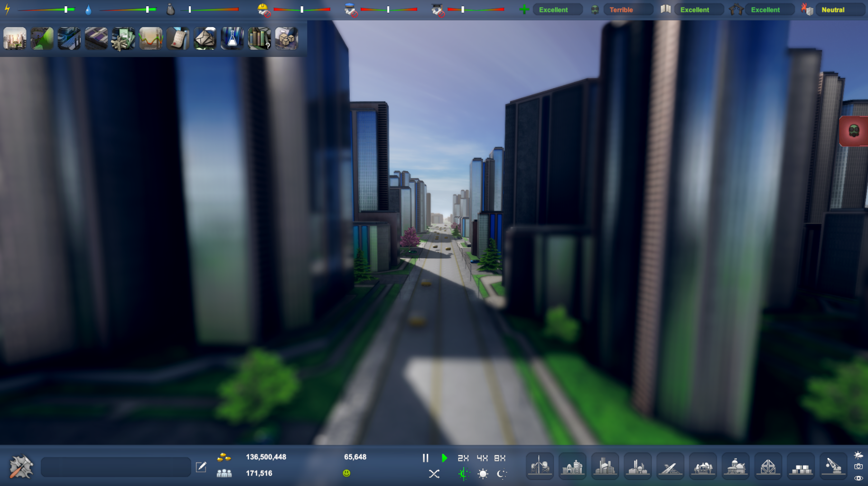Open the books help guide icon
This screenshot has height=486, width=868.
[260, 38]
